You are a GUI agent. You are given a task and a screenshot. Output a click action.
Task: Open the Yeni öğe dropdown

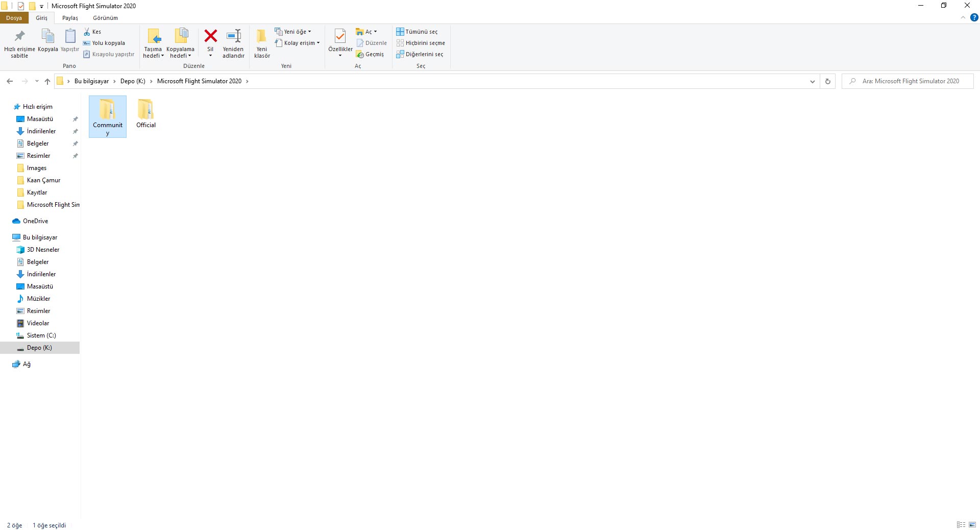[x=293, y=32]
